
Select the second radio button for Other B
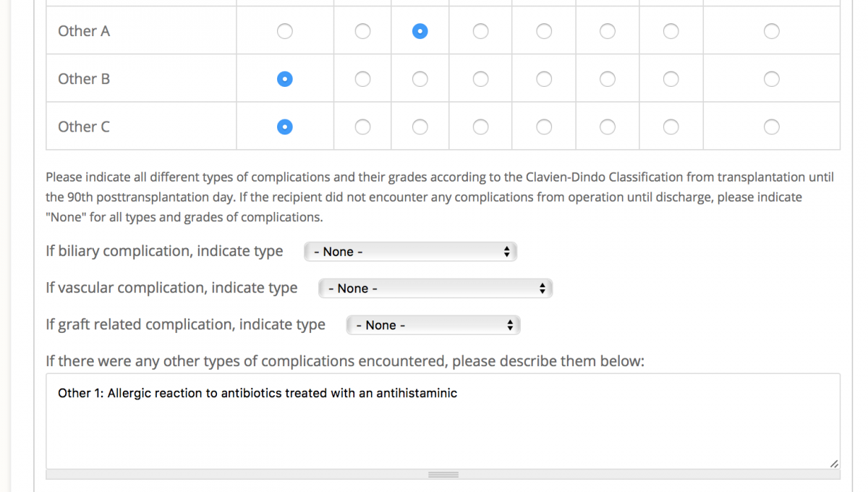(x=362, y=79)
